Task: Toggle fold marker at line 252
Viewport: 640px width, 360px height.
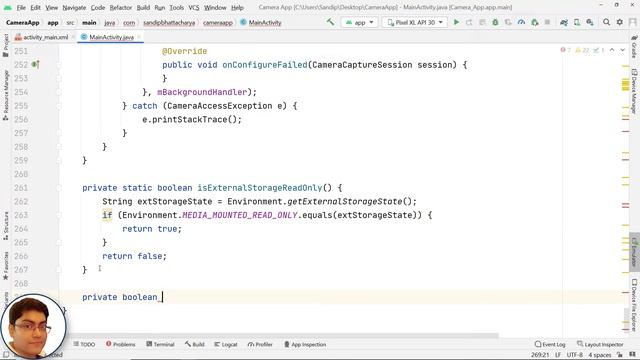Action: click(x=59, y=64)
